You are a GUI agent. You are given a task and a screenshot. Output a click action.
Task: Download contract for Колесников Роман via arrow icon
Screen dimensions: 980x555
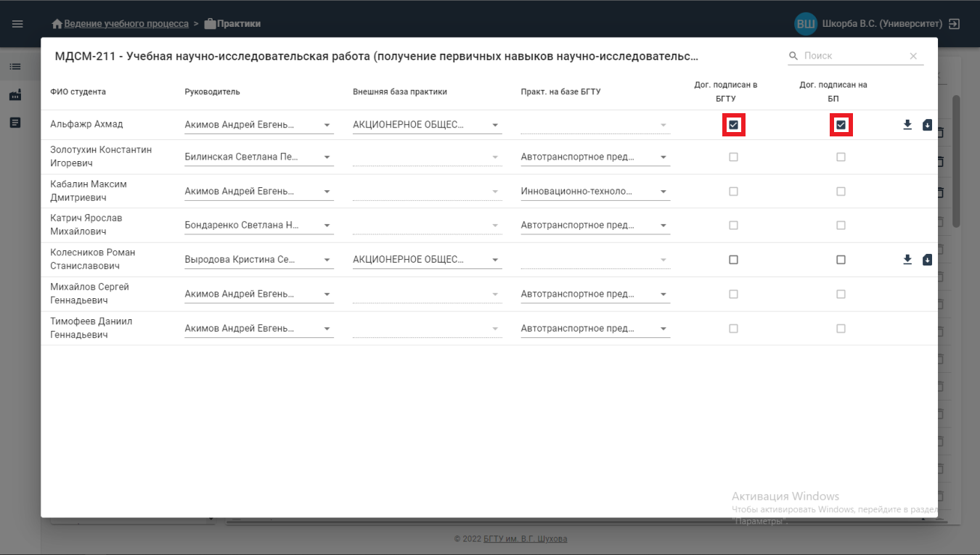coord(907,260)
